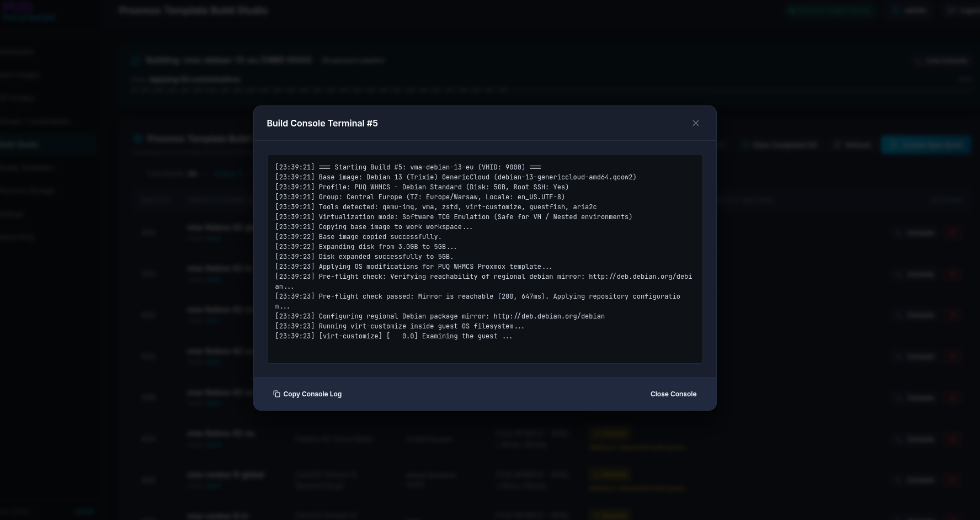Click the 'Profile: PUQ WHMCS - Debian Standard' line
The width and height of the screenshot is (980, 520).
pos(422,187)
